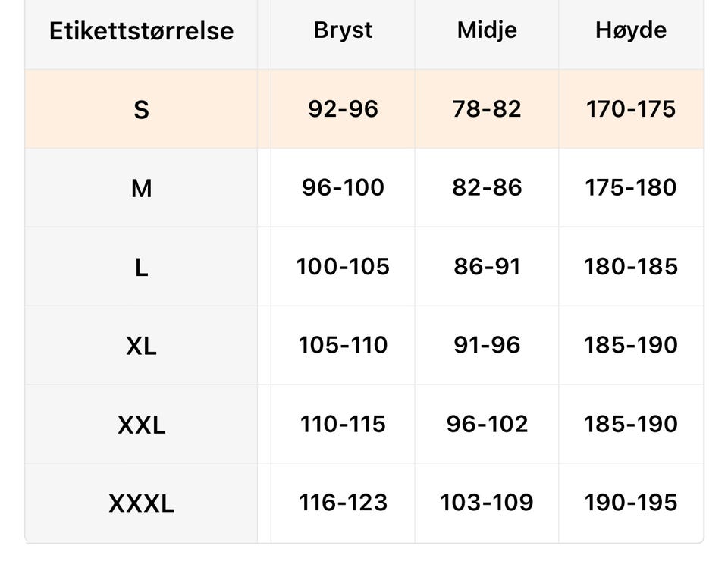Select the 96-100 chest measurement
This screenshot has width=728, height=577.
pos(343,187)
